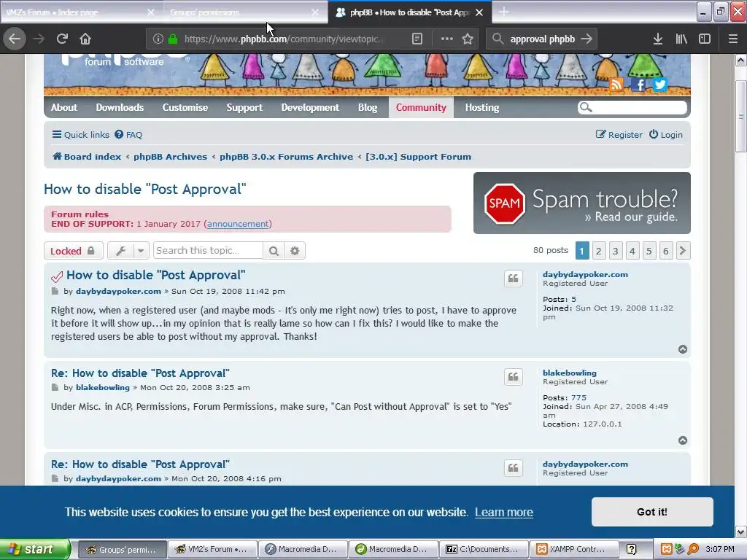Open phpBB Facebook icon
747x560 pixels.
click(638, 85)
